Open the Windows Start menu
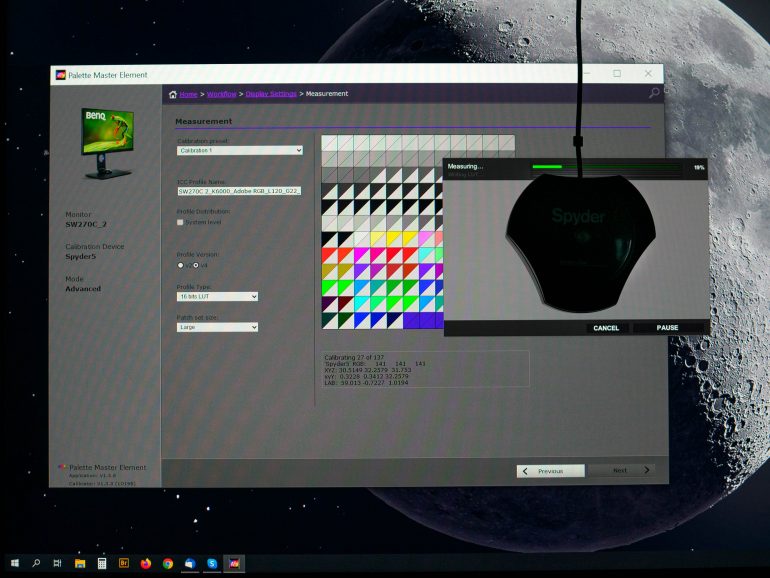This screenshot has width=770, height=578. click(x=15, y=563)
